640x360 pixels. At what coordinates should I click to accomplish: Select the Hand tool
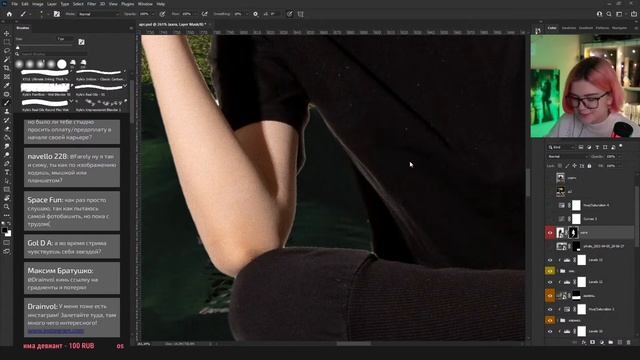[7, 198]
